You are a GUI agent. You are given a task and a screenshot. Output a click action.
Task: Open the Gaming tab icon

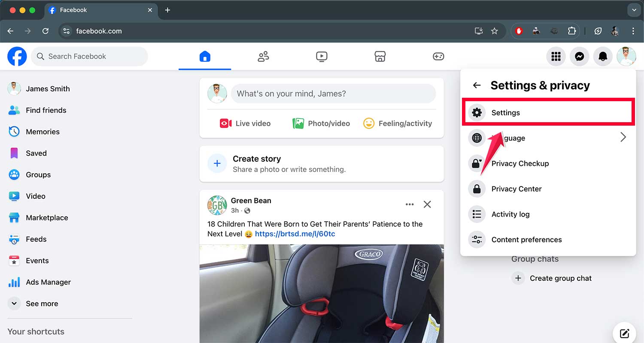(x=438, y=57)
